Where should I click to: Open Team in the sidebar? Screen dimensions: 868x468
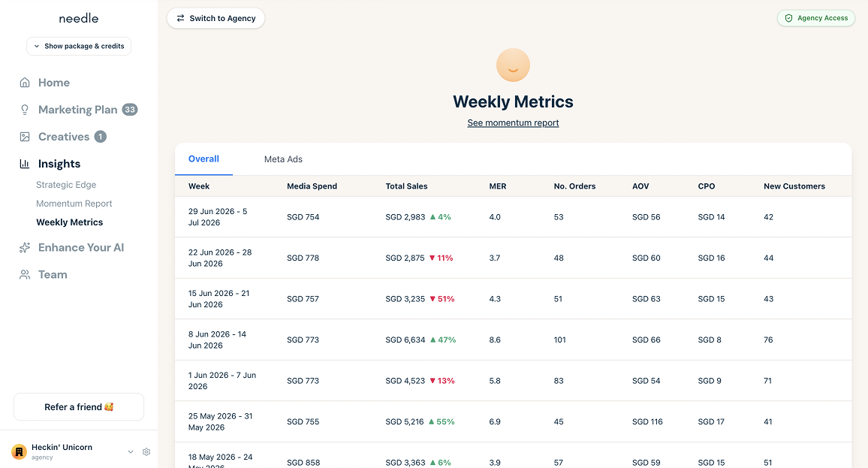pos(53,275)
